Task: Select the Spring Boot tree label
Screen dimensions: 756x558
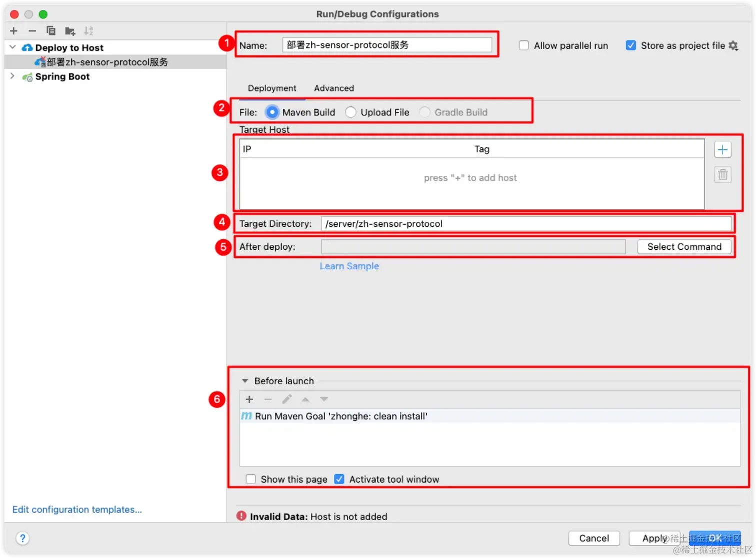Action: (x=62, y=76)
